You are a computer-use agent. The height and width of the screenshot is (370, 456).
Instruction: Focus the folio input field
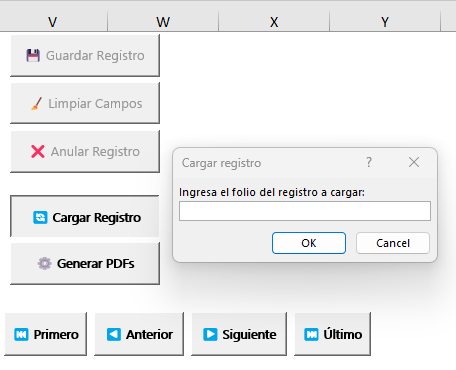(305, 211)
